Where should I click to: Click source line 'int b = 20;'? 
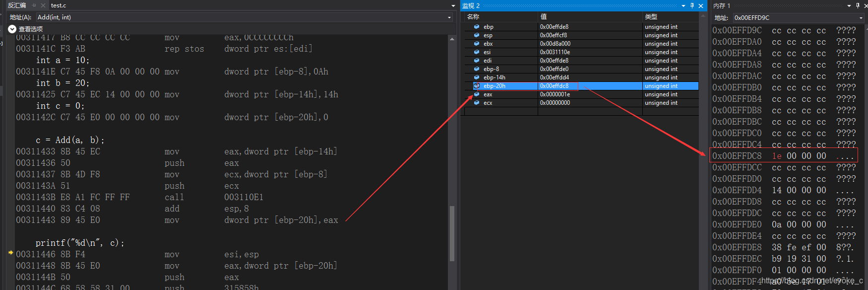[x=62, y=83]
